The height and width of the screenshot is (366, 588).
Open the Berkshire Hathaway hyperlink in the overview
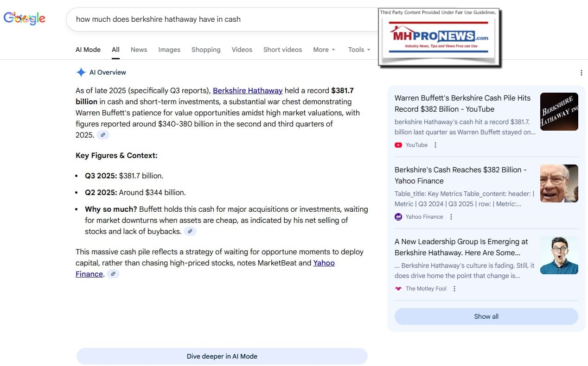tap(248, 91)
